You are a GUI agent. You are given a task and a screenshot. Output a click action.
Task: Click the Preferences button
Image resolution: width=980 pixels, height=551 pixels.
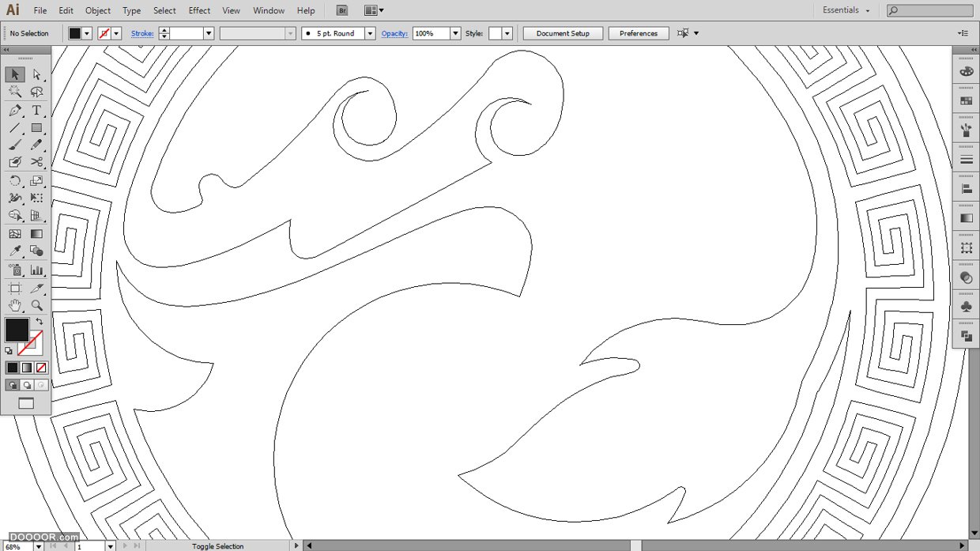coord(639,33)
